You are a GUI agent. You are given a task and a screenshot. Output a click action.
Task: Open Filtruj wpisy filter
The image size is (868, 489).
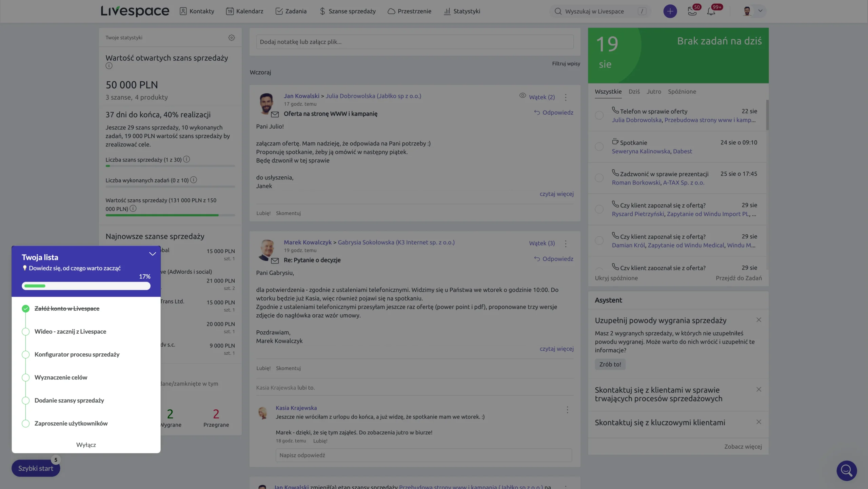pos(566,64)
